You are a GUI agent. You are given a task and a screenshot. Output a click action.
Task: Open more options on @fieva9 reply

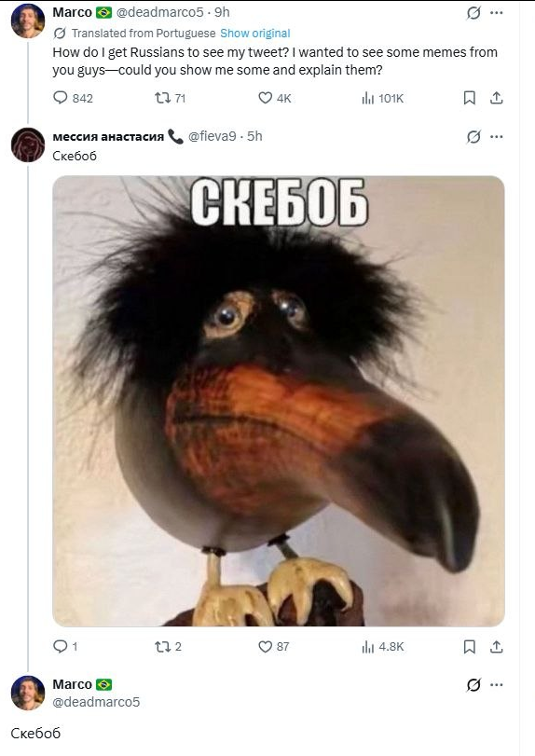[x=497, y=137]
